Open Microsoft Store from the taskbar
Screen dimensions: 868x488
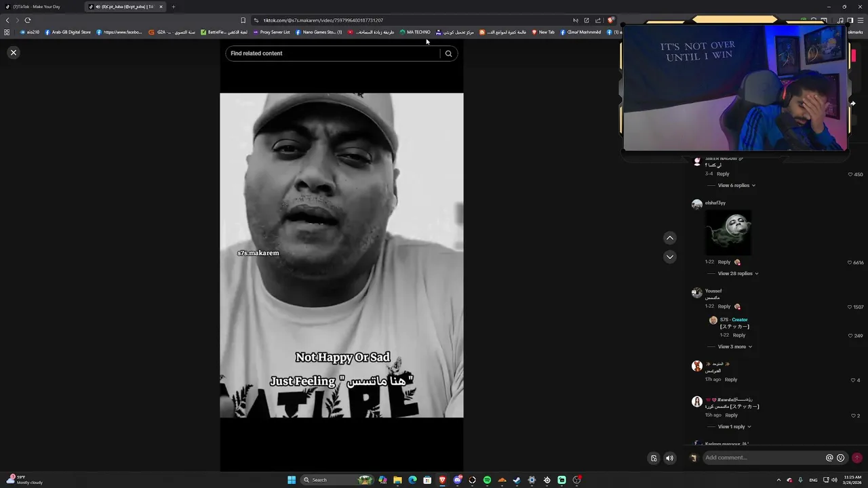tap(427, 480)
